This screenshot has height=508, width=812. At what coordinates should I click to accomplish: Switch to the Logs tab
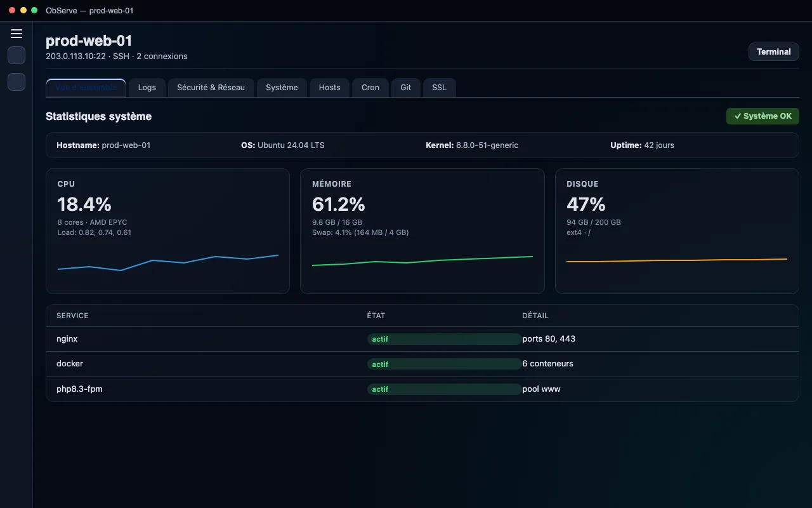coord(147,88)
